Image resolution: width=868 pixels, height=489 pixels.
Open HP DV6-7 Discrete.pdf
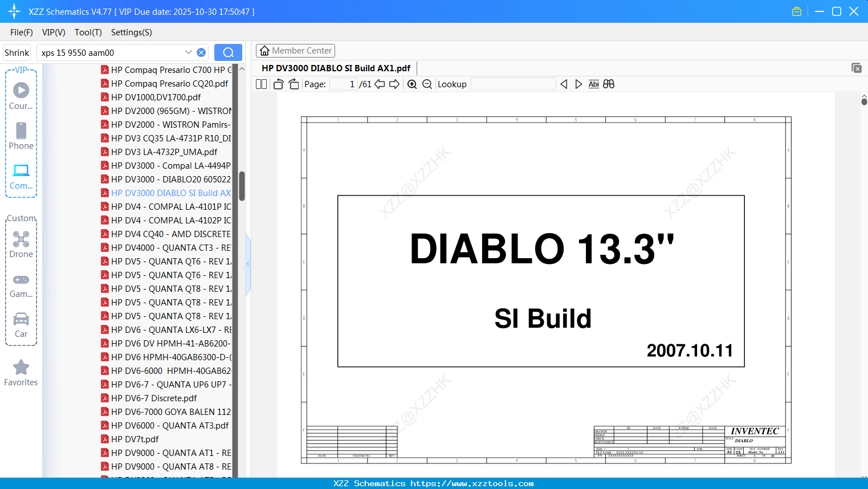(149, 398)
